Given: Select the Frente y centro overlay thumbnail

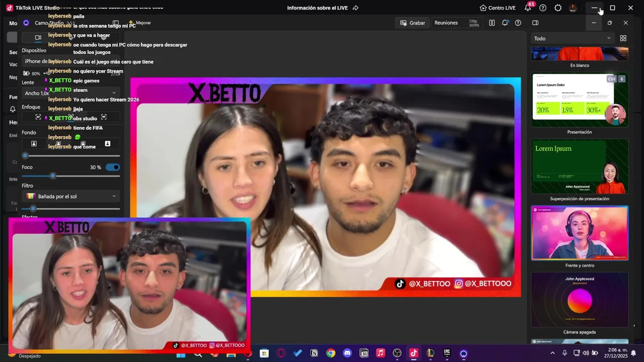Looking at the screenshot, I should 580,233.
